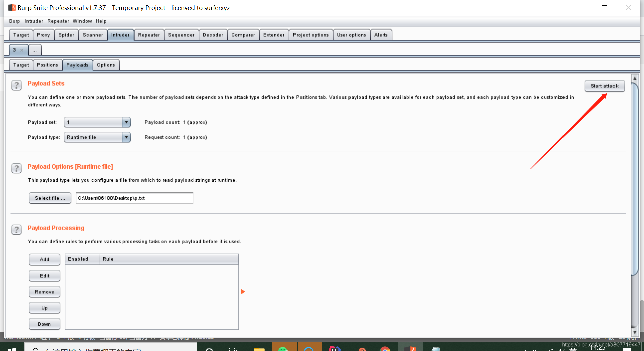The width and height of the screenshot is (644, 351).
Task: Open help for Payload Options section
Action: [x=16, y=168]
